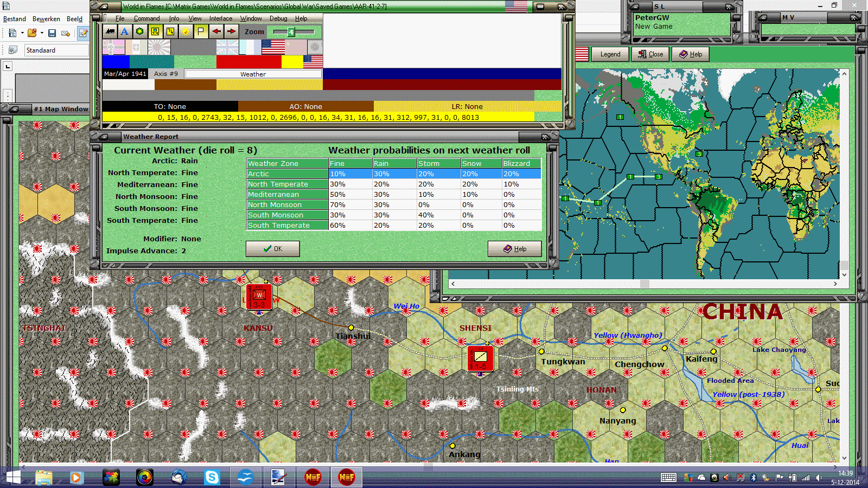
Task: Select the USA flag in the top flag row
Action: click(x=273, y=47)
